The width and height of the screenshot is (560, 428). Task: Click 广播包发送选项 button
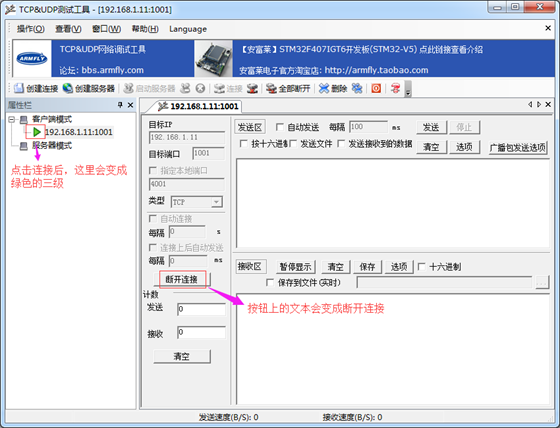[x=518, y=148]
